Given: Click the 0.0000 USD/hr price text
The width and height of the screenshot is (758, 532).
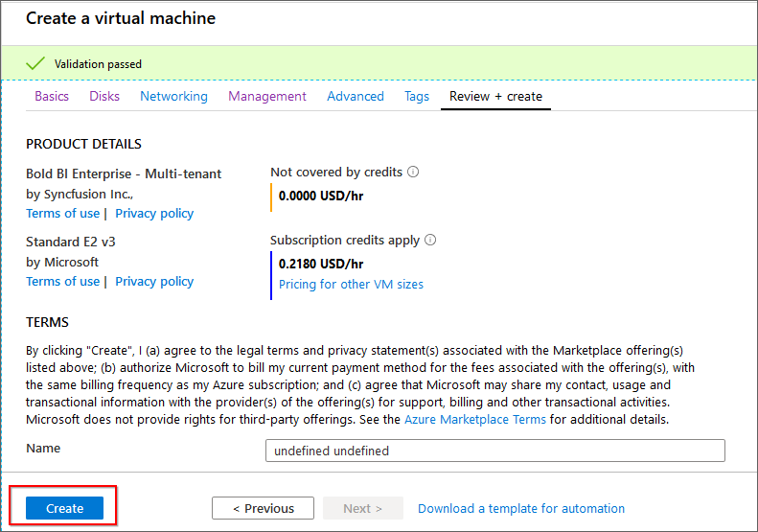Looking at the screenshot, I should 321,196.
